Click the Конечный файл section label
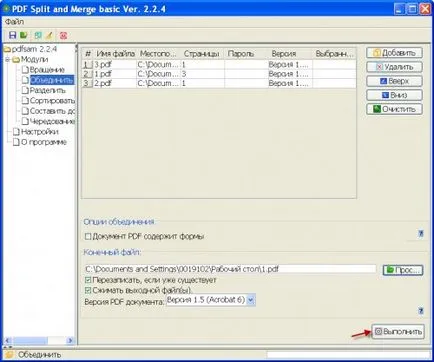The height and width of the screenshot is (362, 434). pos(112,252)
